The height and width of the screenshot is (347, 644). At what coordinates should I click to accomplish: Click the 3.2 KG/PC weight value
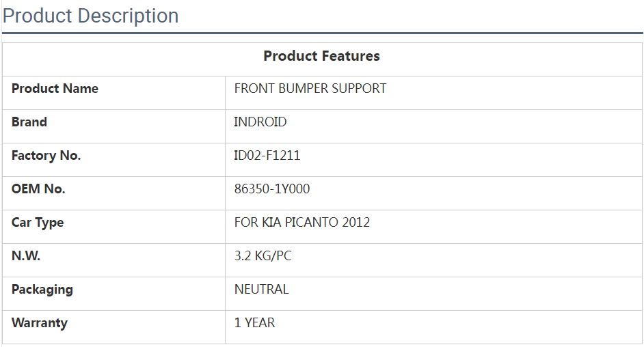point(263,256)
